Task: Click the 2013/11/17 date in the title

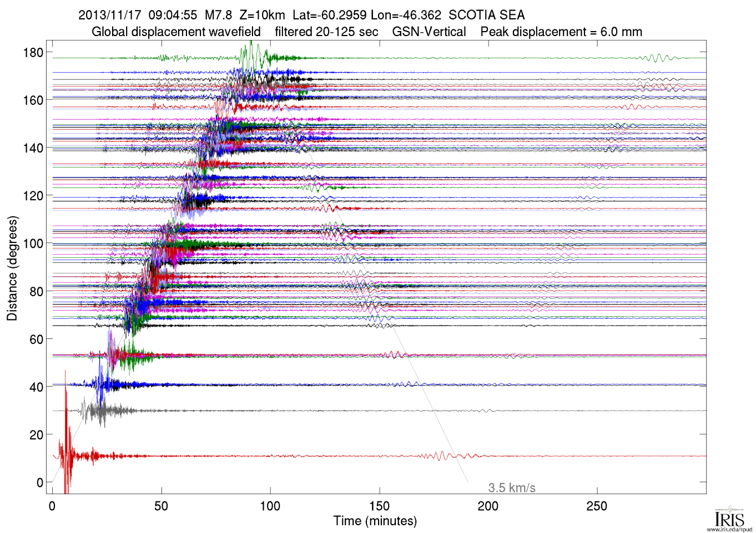Action: tap(110, 15)
